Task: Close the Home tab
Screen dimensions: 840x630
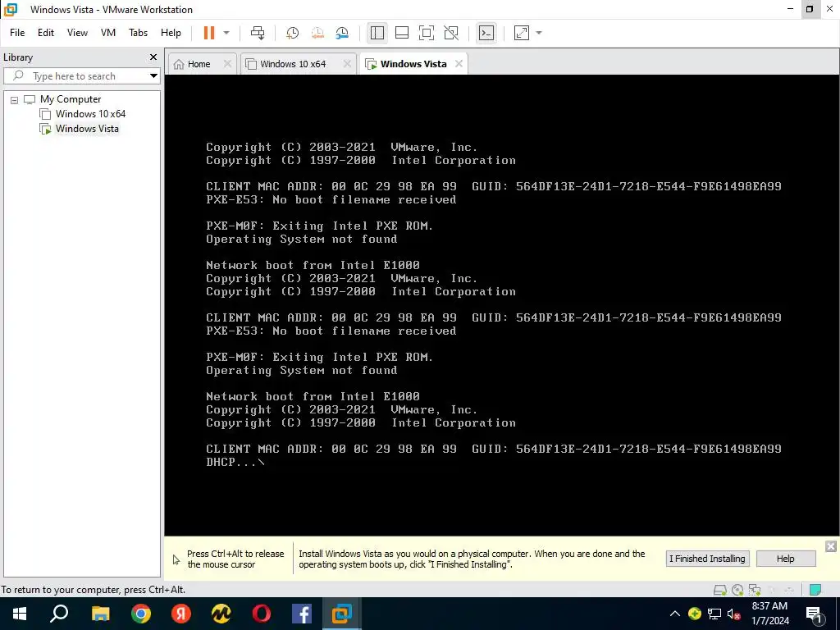Action: (x=227, y=64)
